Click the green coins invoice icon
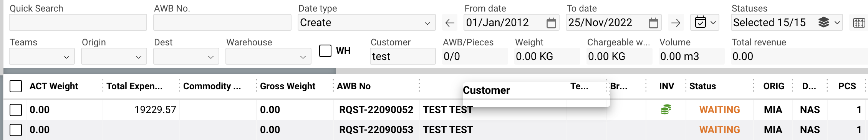Screen dimensions: 868x140 pyautogui.click(x=666, y=110)
